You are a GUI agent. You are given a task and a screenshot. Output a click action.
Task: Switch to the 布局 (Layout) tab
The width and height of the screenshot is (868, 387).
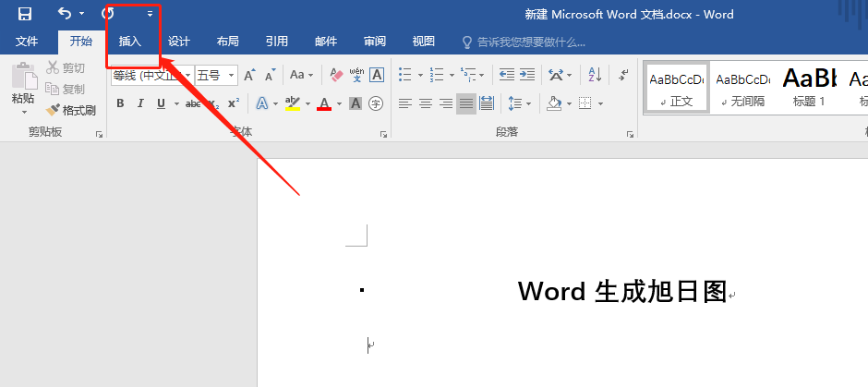pos(227,42)
